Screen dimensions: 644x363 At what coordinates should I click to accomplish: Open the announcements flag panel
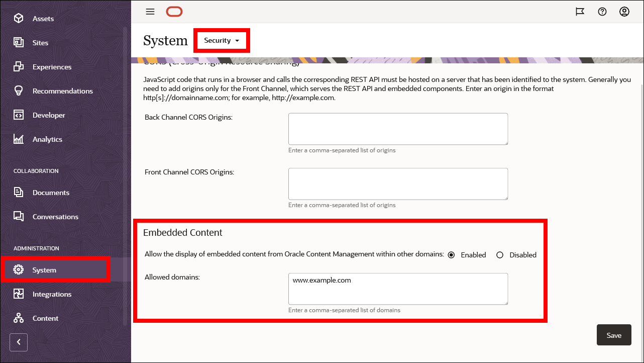tap(580, 11)
